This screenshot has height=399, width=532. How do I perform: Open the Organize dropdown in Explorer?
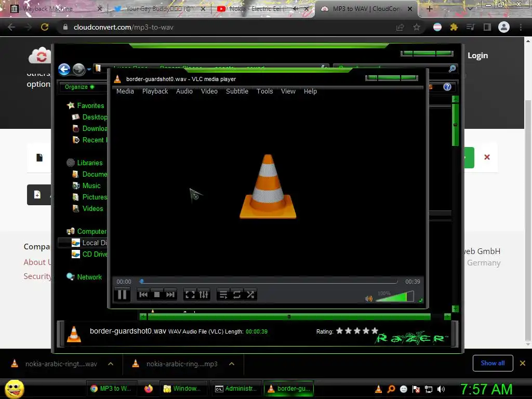[79, 87]
